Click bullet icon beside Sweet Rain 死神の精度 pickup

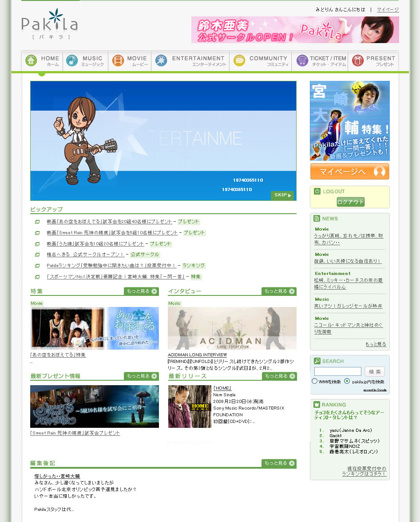(x=37, y=233)
